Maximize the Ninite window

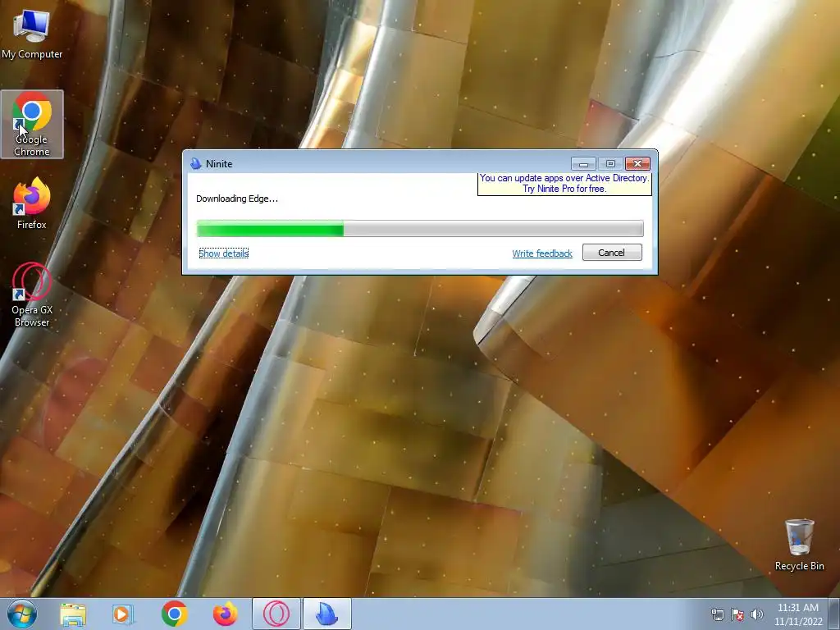click(x=610, y=163)
